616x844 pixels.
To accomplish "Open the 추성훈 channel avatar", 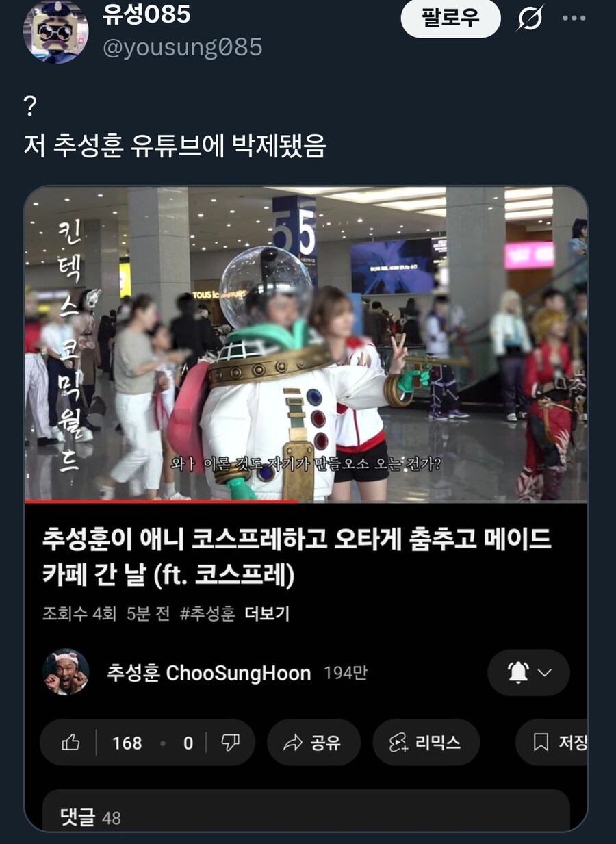I will 66,672.
